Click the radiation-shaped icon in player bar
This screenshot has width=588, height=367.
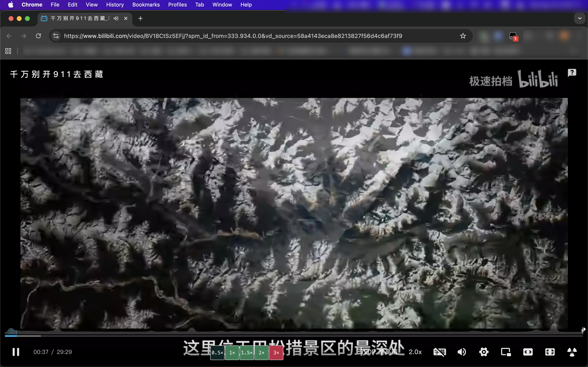[572, 352]
